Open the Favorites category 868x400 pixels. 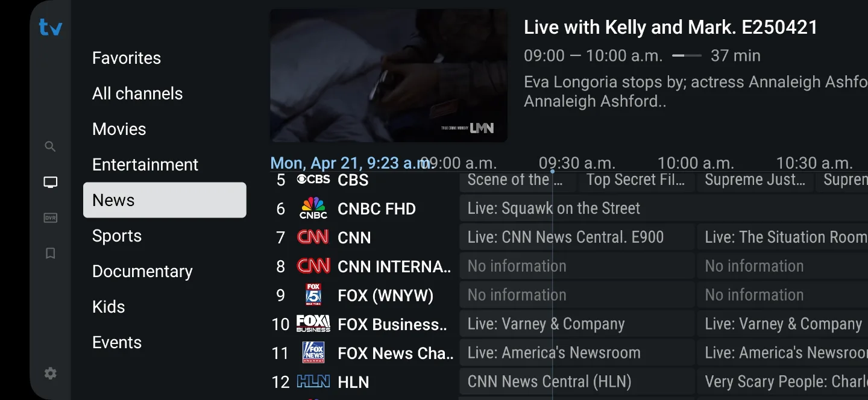tap(127, 58)
